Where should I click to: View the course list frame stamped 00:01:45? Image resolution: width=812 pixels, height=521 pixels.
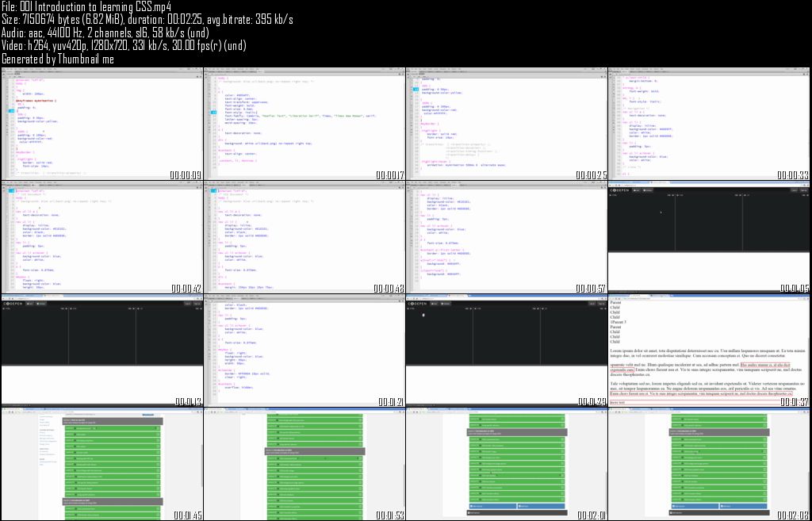click(x=102, y=464)
